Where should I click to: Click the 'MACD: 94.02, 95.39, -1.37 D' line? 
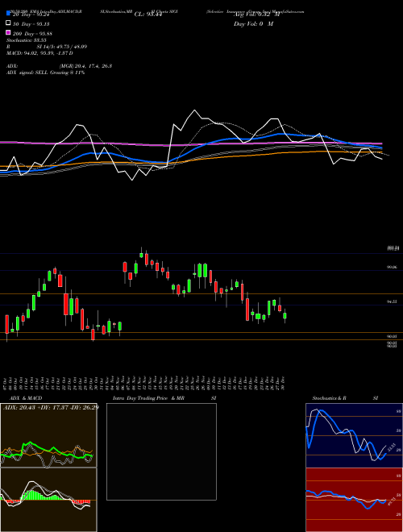click(39, 53)
